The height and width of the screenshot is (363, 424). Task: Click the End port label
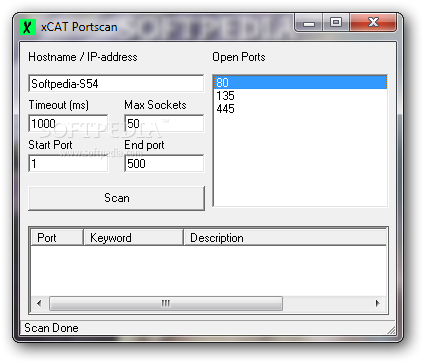pyautogui.click(x=144, y=145)
